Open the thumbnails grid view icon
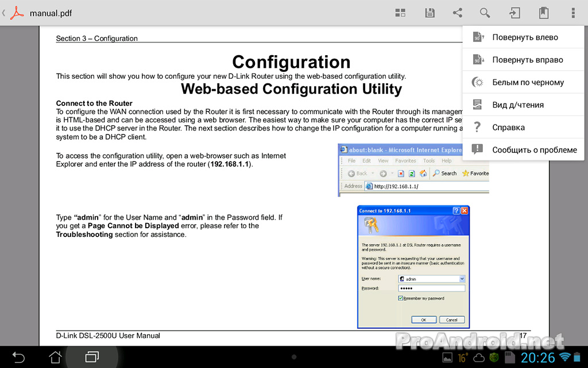 pyautogui.click(x=400, y=13)
